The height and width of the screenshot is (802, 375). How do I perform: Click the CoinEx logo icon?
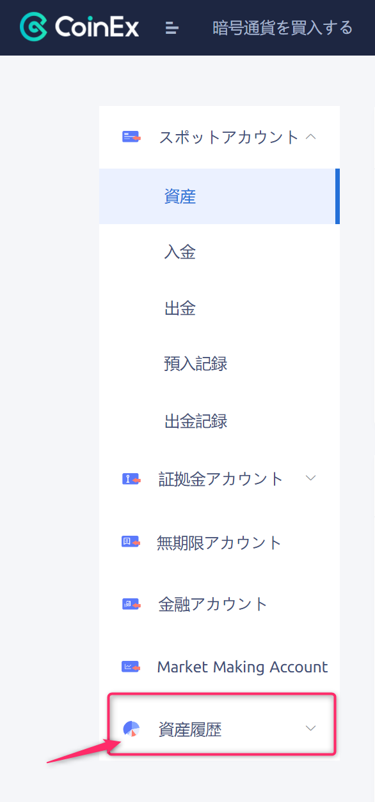click(34, 27)
